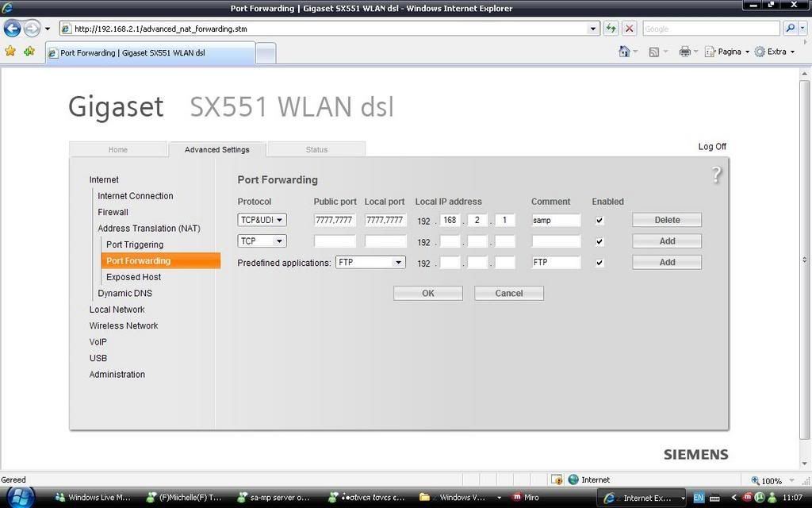Select the Port Forwarding browser tab
812x508 pixels.
[150, 53]
